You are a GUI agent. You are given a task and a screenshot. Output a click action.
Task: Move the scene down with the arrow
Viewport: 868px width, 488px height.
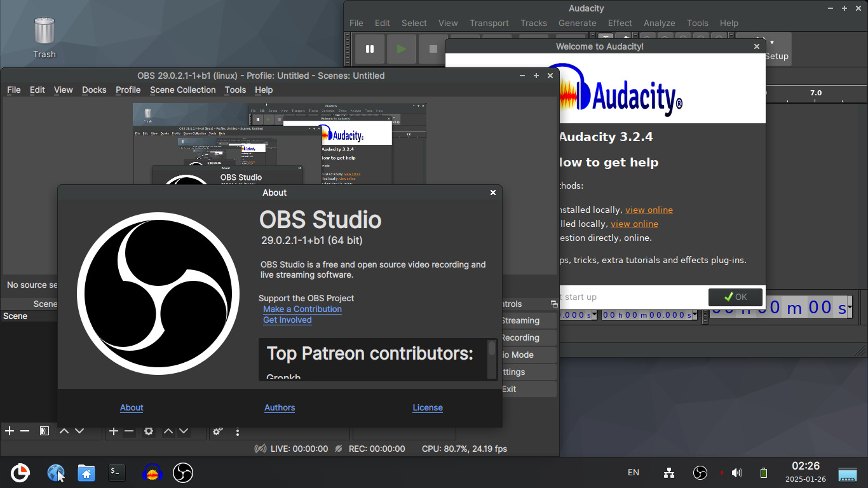79,431
